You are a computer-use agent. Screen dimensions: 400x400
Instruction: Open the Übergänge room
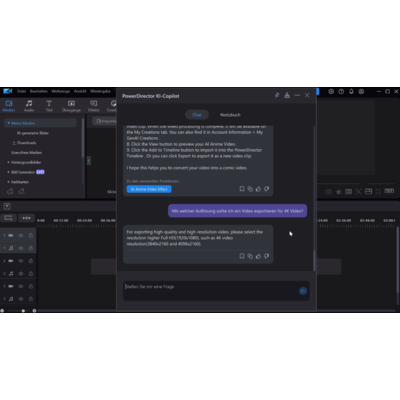tap(71, 106)
